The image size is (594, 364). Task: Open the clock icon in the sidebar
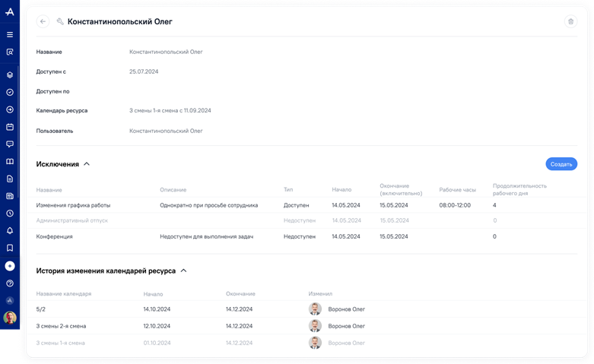point(10,214)
